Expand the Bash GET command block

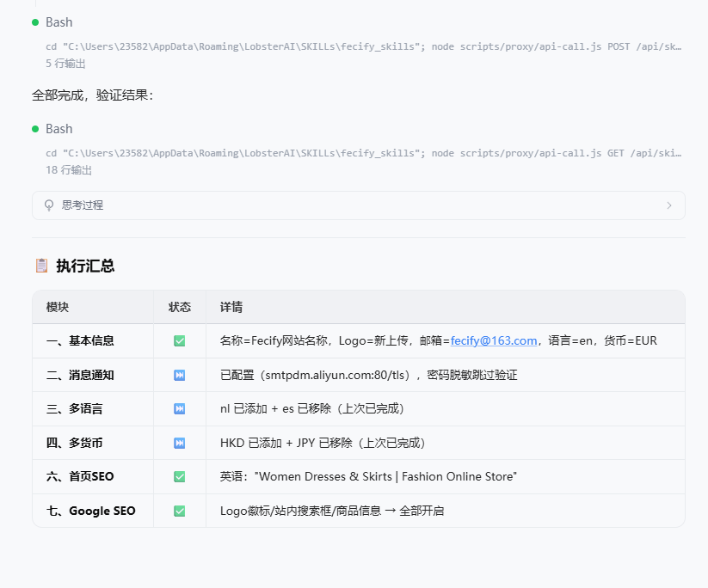tap(364, 153)
